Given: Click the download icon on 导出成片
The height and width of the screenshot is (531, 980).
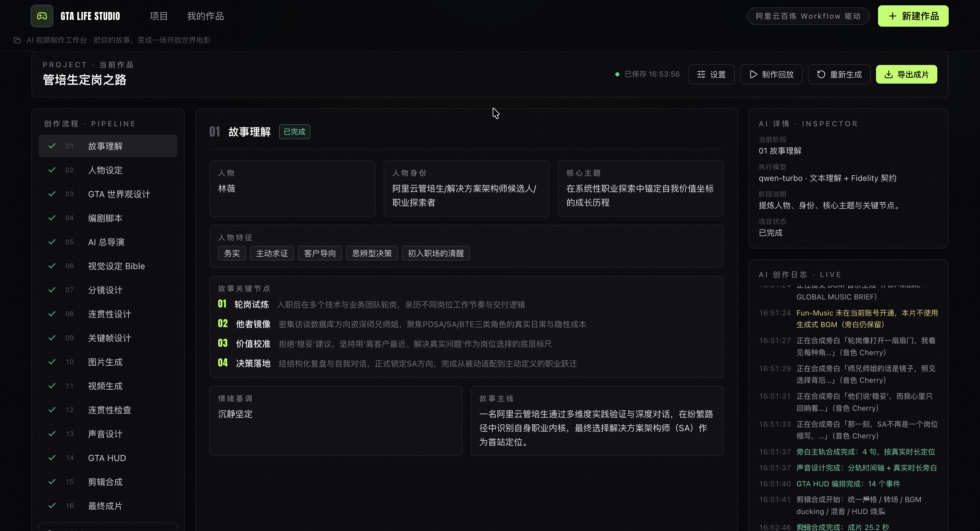Looking at the screenshot, I should click(x=888, y=74).
